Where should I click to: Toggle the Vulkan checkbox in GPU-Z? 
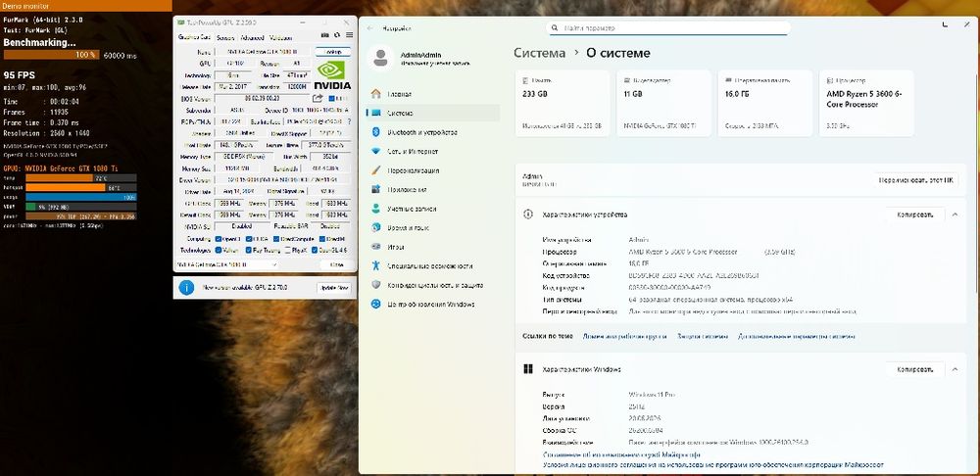point(219,250)
